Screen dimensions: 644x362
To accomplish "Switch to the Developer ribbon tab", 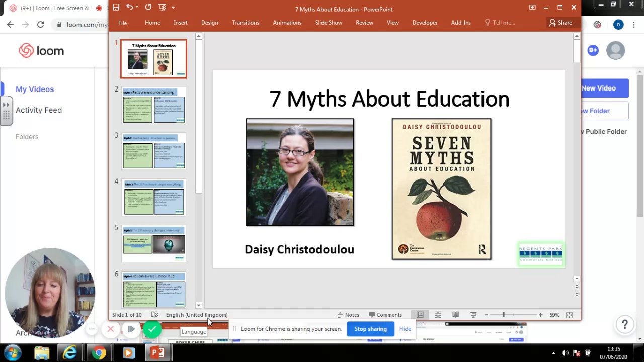I will coord(425,23).
